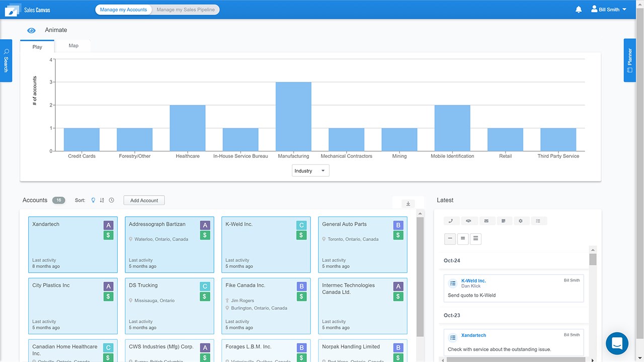
Task: Click the dollar icon on DS Trucking card
Action: [x=205, y=297]
